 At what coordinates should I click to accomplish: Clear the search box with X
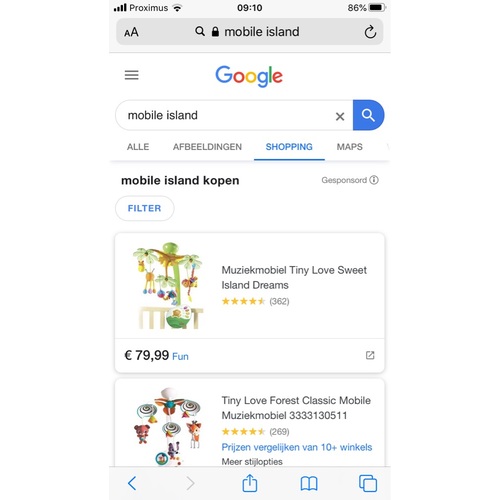coord(340,116)
